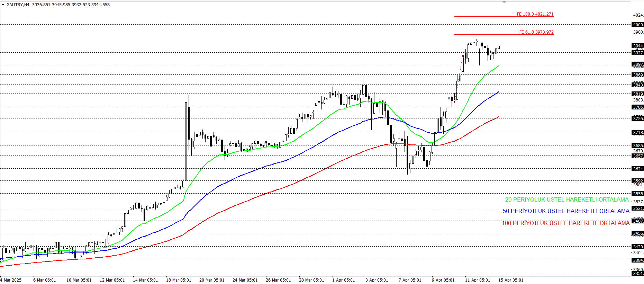644x284 pixels.
Task: Click the 3624 price level label
Action: pyautogui.click(x=638, y=169)
